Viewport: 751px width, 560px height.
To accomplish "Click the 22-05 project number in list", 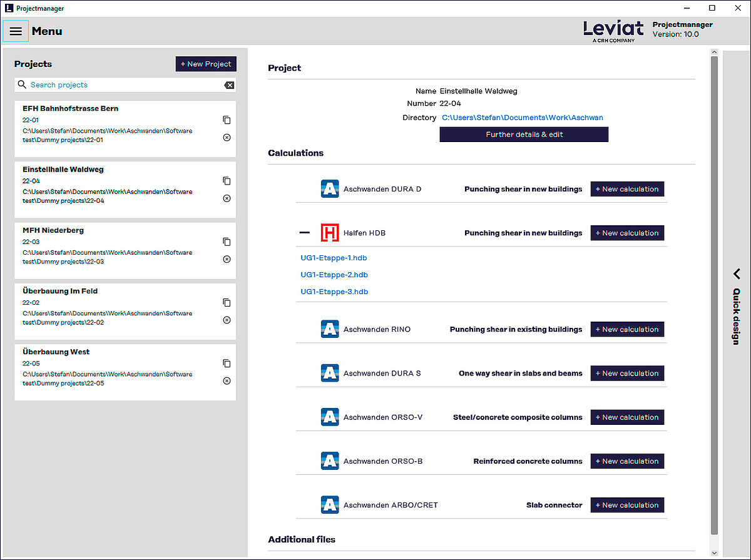I will (32, 364).
